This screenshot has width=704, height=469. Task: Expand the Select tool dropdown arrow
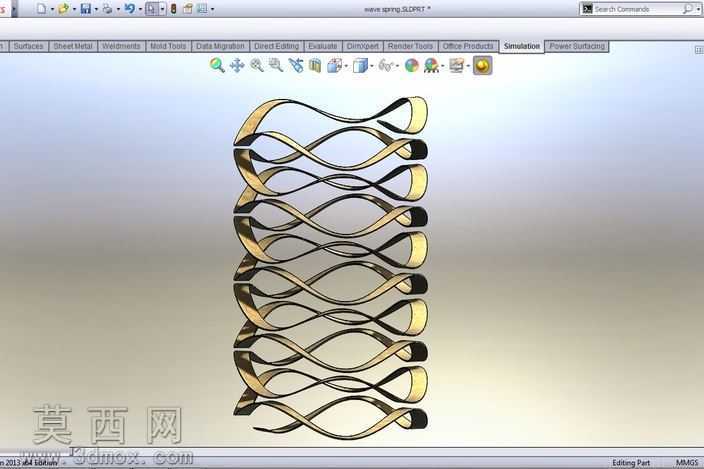point(162,9)
